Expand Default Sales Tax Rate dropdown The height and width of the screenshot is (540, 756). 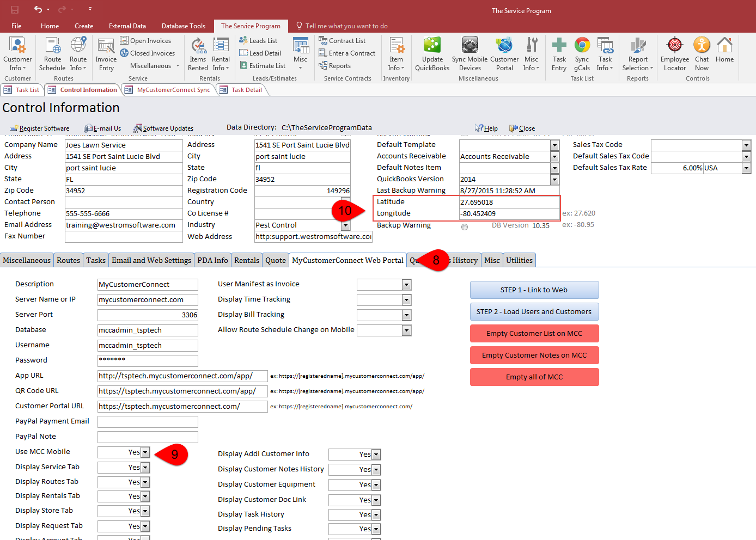[746, 168]
